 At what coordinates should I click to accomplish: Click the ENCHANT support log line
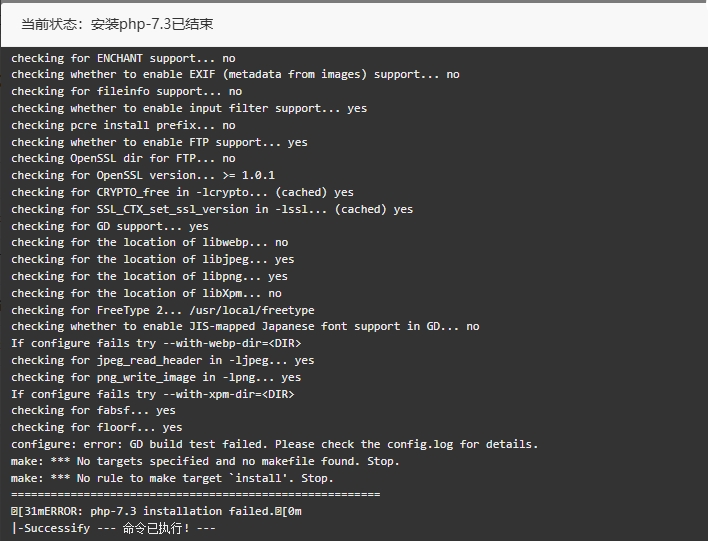(x=123, y=58)
